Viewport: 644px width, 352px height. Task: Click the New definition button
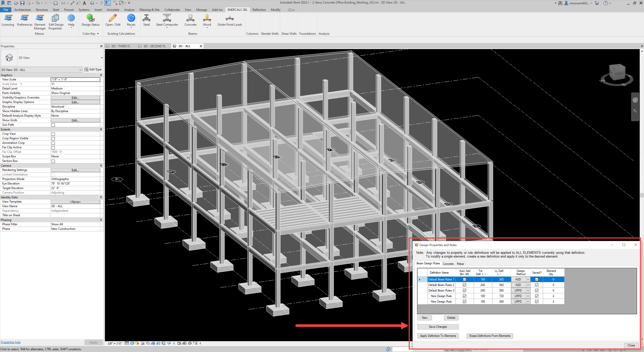pyautogui.click(x=424, y=317)
